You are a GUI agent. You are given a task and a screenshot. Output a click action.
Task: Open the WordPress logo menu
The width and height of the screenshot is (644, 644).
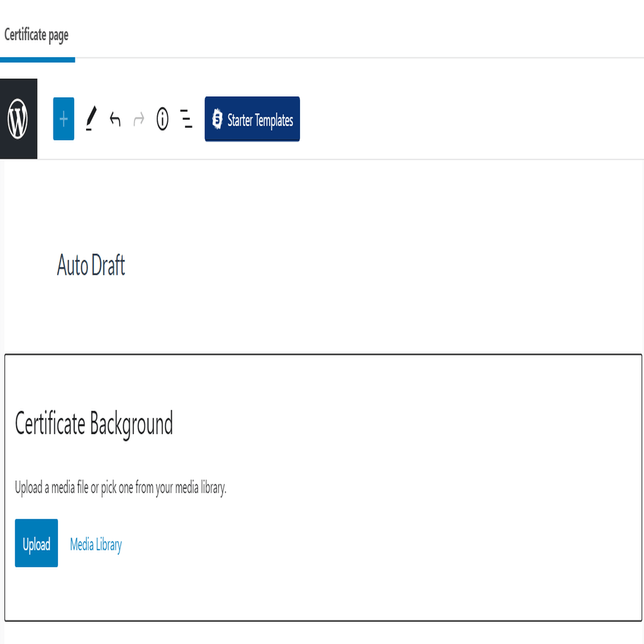(x=18, y=119)
